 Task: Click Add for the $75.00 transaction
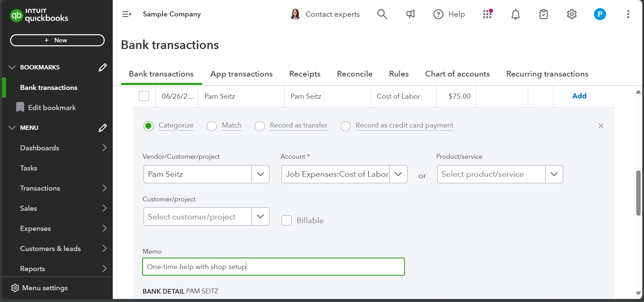[579, 96]
